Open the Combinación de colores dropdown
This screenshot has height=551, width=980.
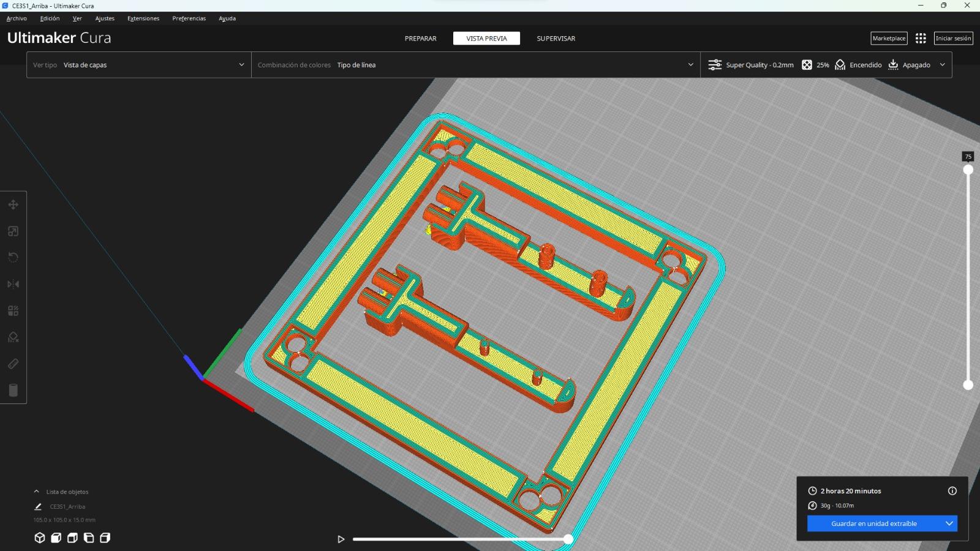[476, 65]
